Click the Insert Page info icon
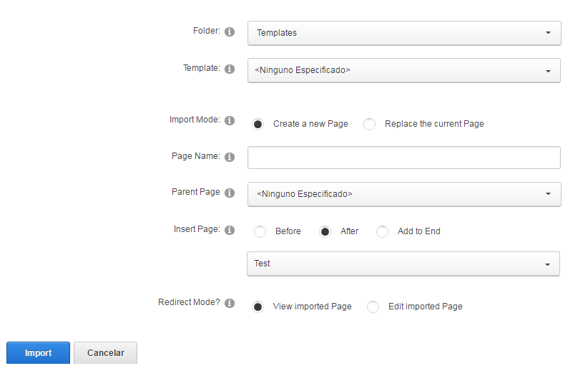 [230, 230]
